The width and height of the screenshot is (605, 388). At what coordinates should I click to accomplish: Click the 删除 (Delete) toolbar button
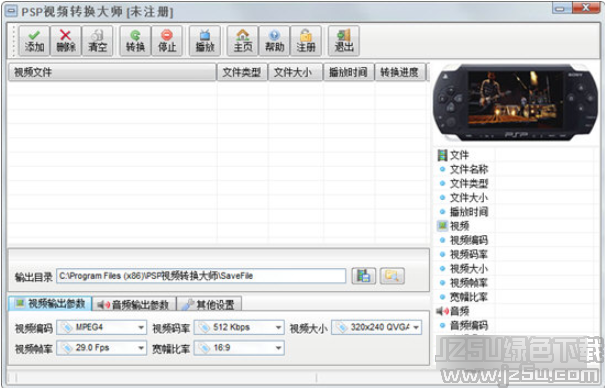[66, 41]
